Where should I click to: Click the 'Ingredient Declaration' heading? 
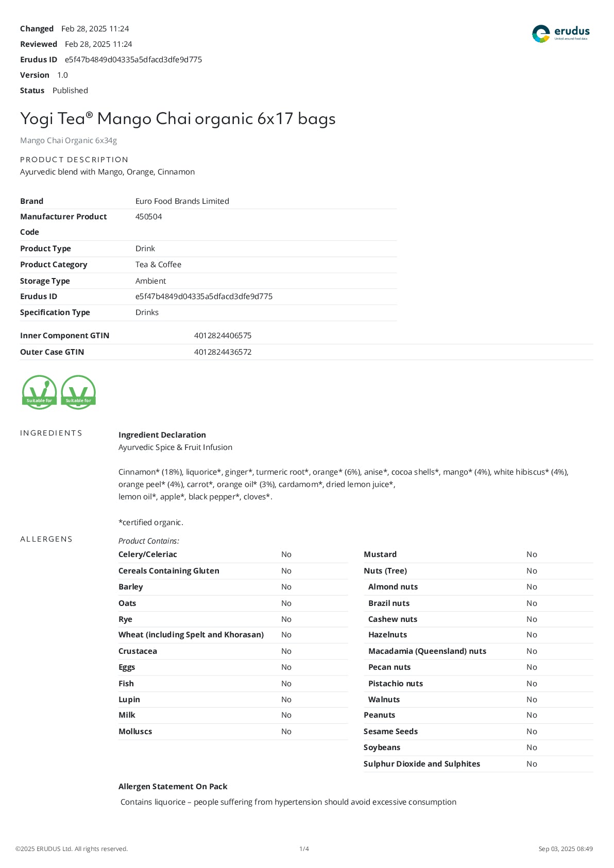pyautogui.click(x=162, y=435)
